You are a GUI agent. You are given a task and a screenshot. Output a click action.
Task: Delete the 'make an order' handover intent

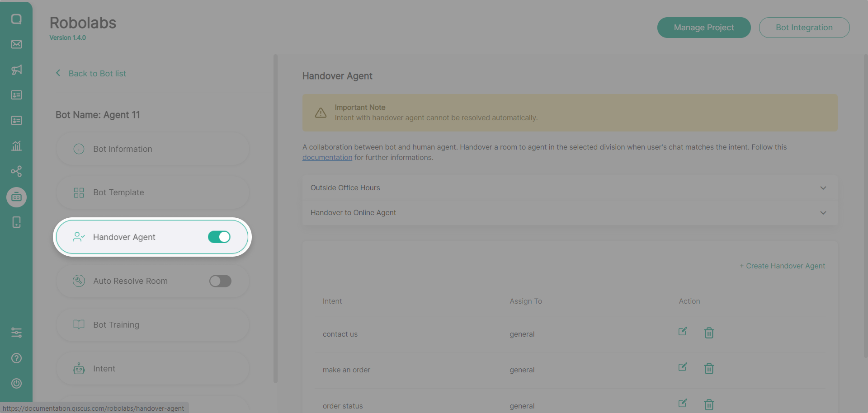[x=709, y=369]
